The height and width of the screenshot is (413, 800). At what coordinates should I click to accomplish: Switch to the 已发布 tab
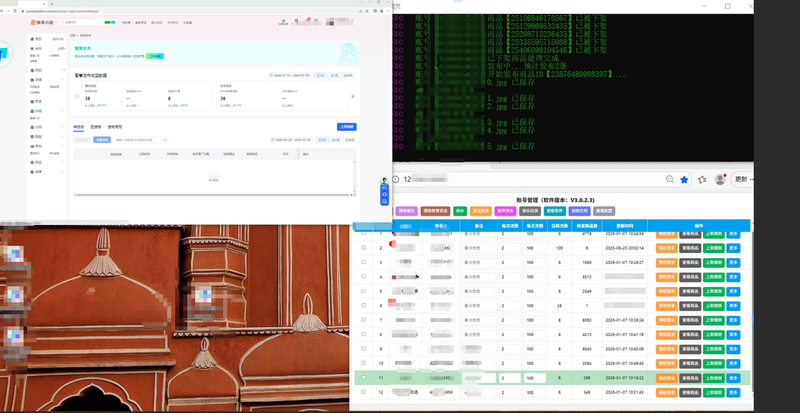click(x=96, y=127)
